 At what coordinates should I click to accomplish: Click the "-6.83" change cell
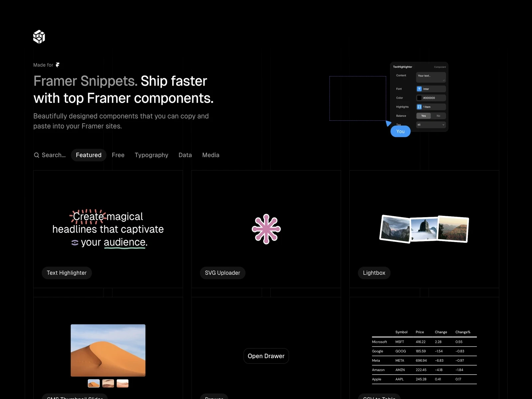[x=439, y=360]
